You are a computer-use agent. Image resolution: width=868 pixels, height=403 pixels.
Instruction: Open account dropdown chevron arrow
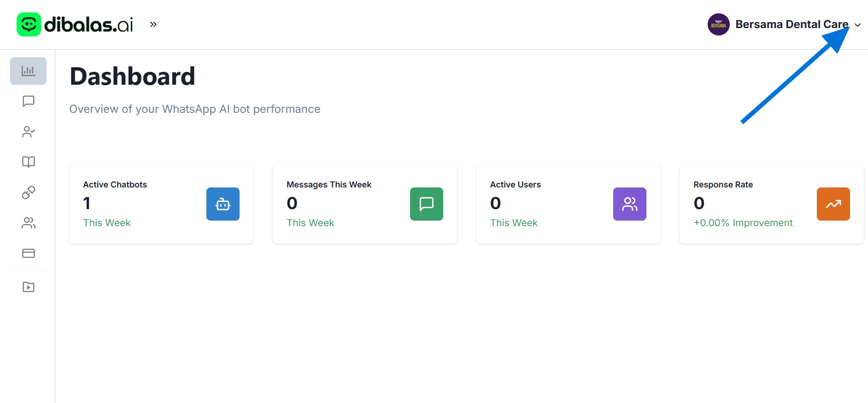(x=857, y=25)
